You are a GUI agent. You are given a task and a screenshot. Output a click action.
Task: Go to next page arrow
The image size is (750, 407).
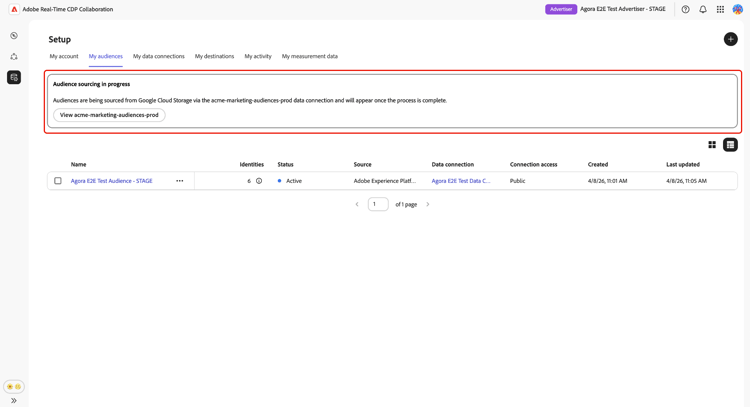point(428,204)
